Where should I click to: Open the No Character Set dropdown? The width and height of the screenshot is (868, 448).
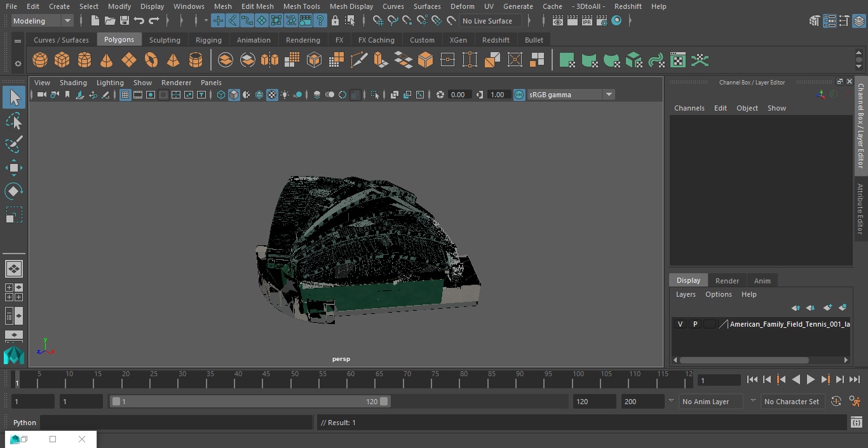(x=793, y=402)
